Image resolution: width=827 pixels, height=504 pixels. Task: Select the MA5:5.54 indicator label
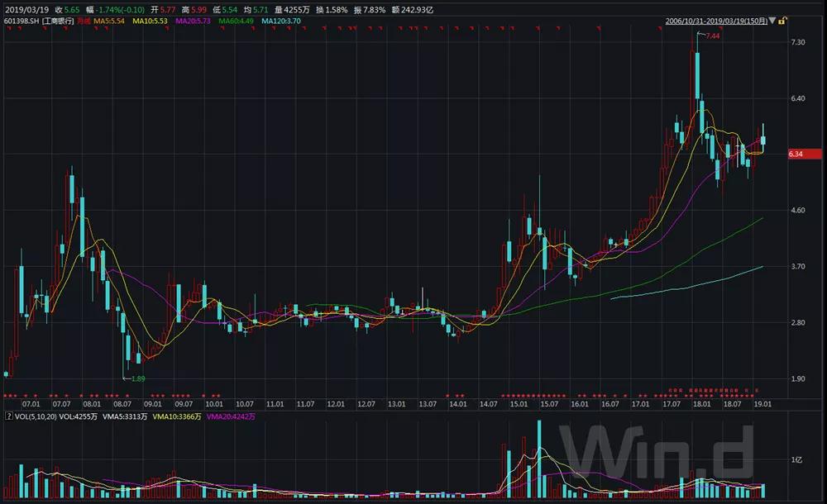click(x=109, y=20)
